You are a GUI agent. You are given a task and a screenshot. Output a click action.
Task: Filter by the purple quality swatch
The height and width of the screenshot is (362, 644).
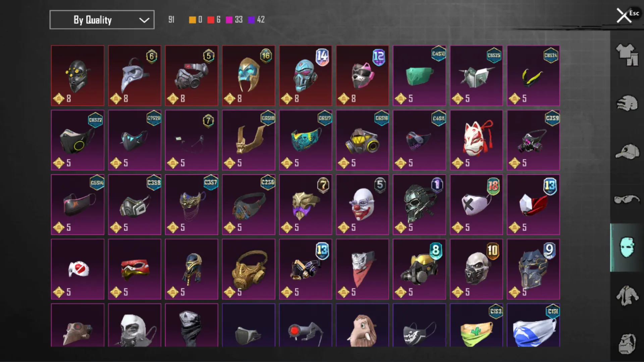click(x=251, y=20)
